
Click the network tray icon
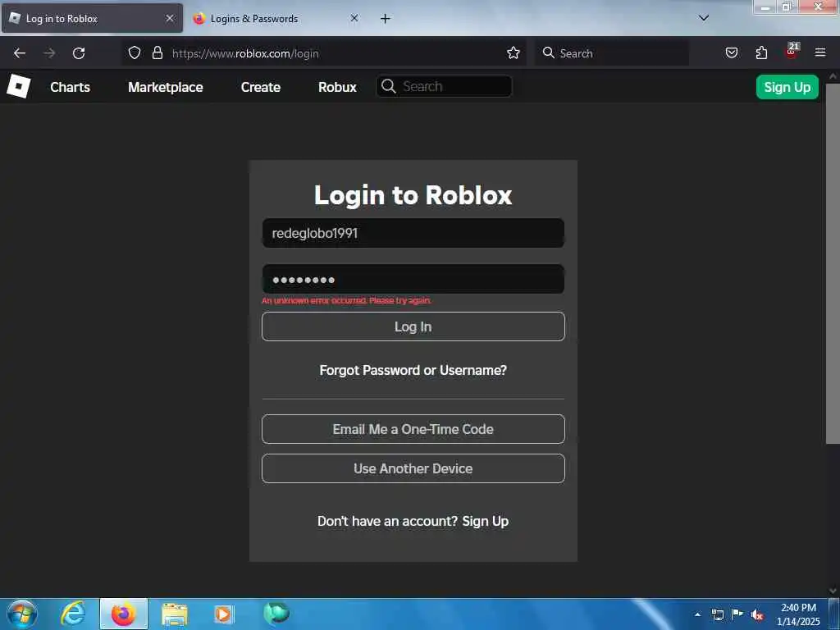click(x=717, y=614)
